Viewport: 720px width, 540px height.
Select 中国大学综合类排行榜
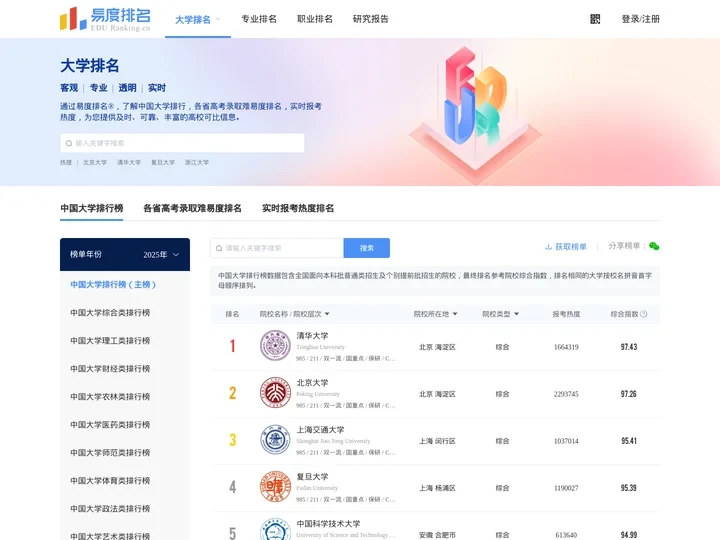110,313
